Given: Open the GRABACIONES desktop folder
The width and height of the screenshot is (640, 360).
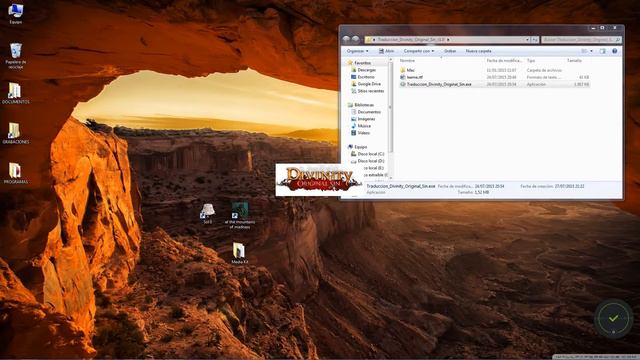Looking at the screenshot, I should [16, 133].
